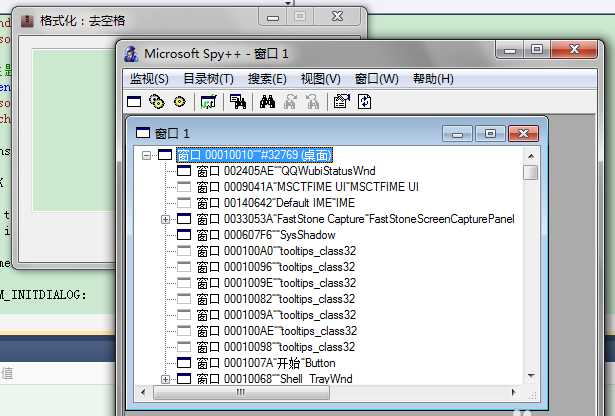
Task: Select the Find Window toolbar icon
Action: point(238,102)
